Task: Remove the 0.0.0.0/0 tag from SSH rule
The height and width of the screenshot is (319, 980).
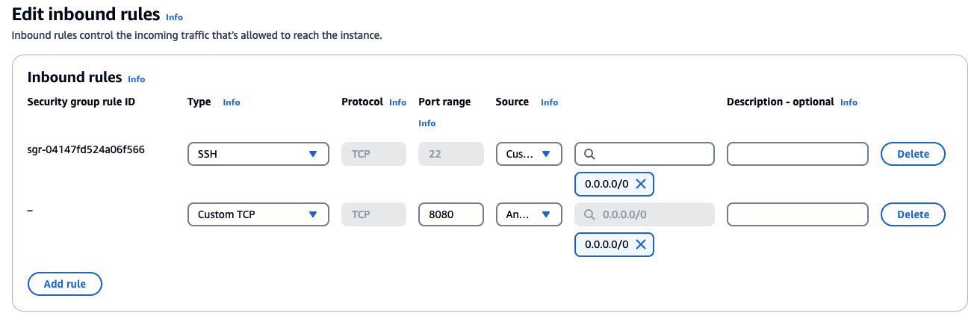Action: click(640, 184)
